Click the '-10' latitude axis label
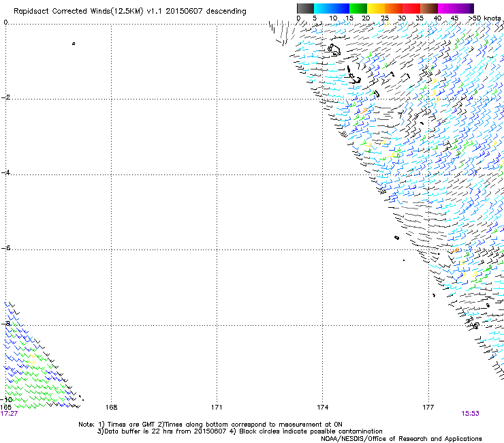504x443 pixels. click(6, 399)
